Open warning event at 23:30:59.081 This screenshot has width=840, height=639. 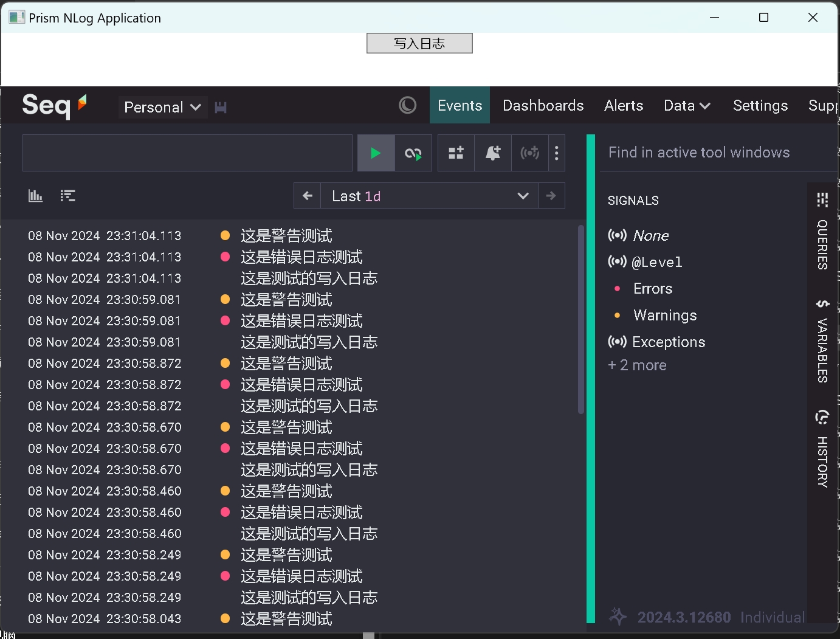[287, 299]
